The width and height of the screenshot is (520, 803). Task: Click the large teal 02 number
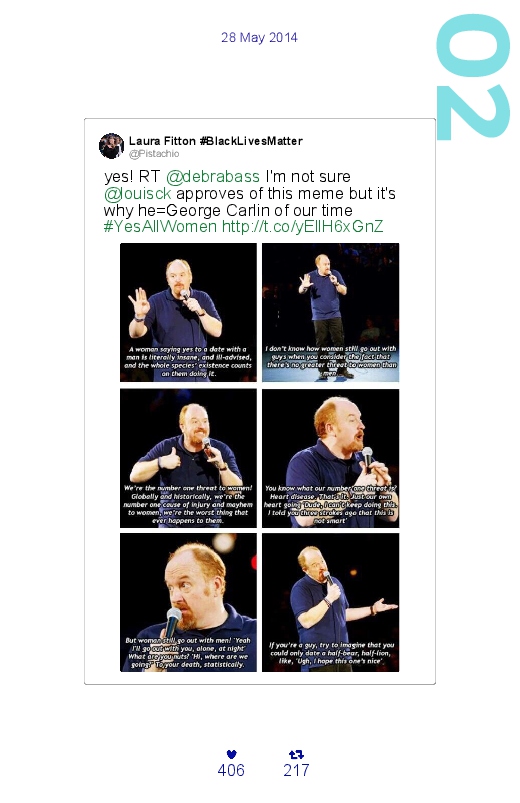[472, 77]
